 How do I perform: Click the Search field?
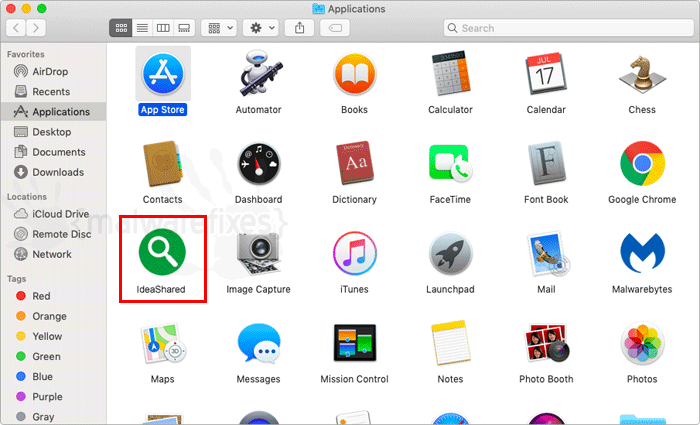click(x=569, y=28)
